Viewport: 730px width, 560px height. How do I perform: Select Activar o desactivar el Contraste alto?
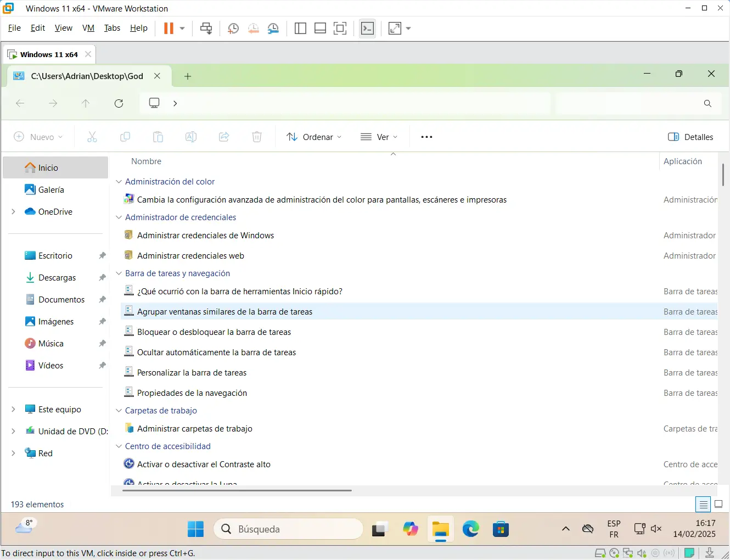204,464
